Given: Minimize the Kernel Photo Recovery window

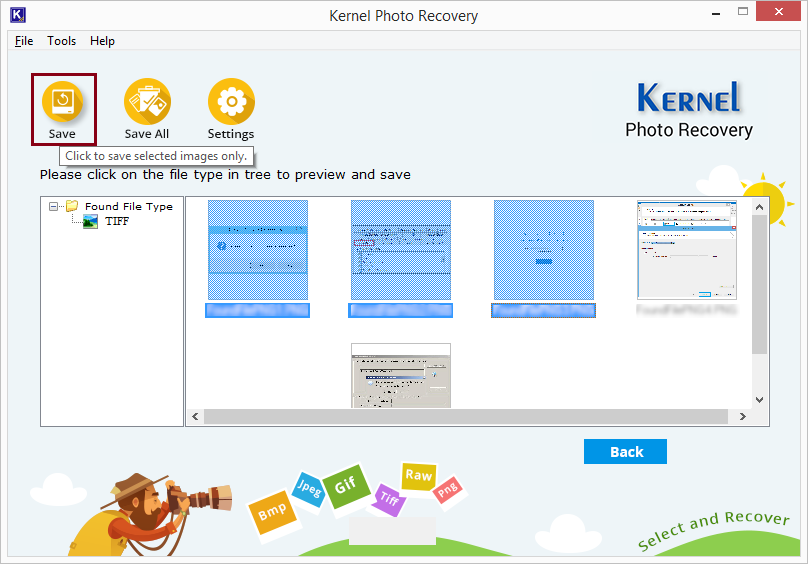Looking at the screenshot, I should click(x=716, y=13).
